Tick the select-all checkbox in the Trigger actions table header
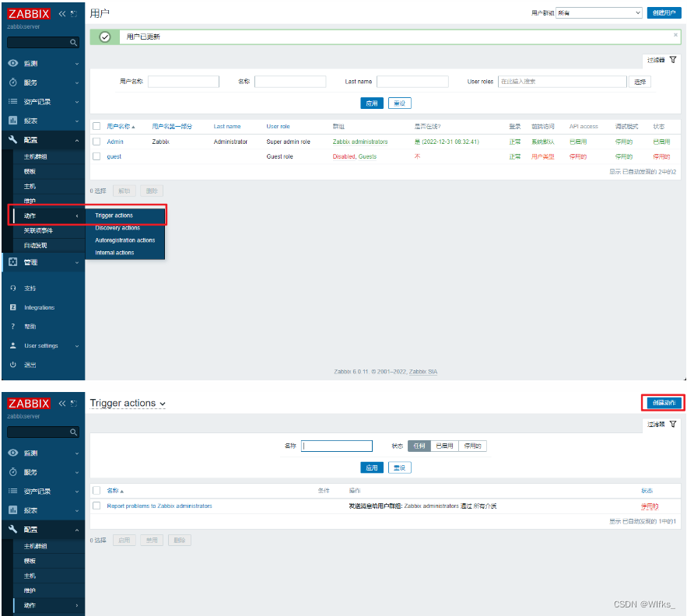The width and height of the screenshot is (687, 616). [x=96, y=490]
